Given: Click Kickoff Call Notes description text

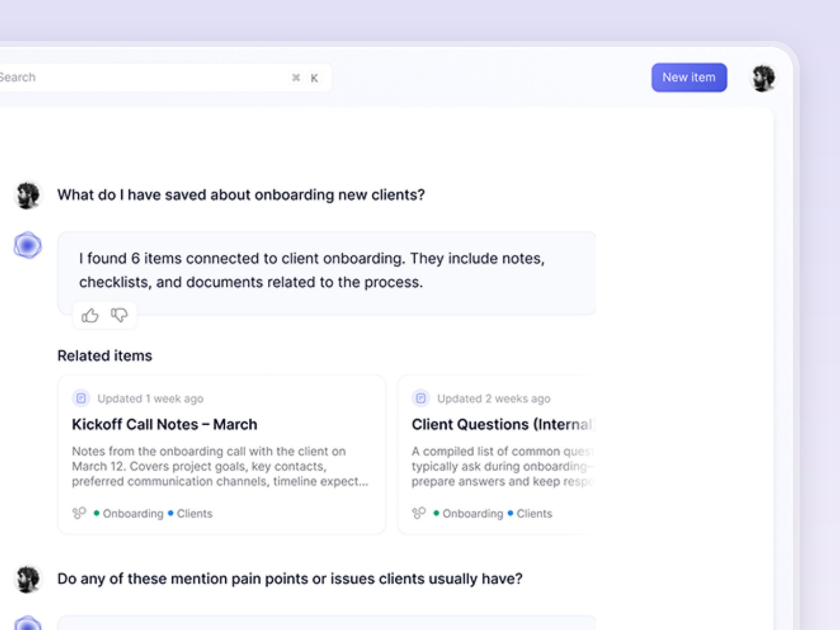Looking at the screenshot, I should tap(220, 466).
